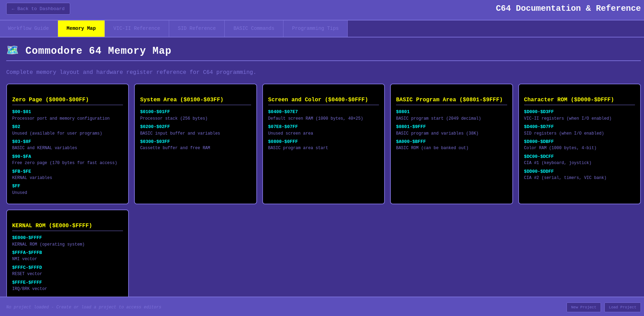Select the Screen and Color ($0400-$0FFF) title
The height and width of the screenshot is (316, 644).
pos(318,100)
